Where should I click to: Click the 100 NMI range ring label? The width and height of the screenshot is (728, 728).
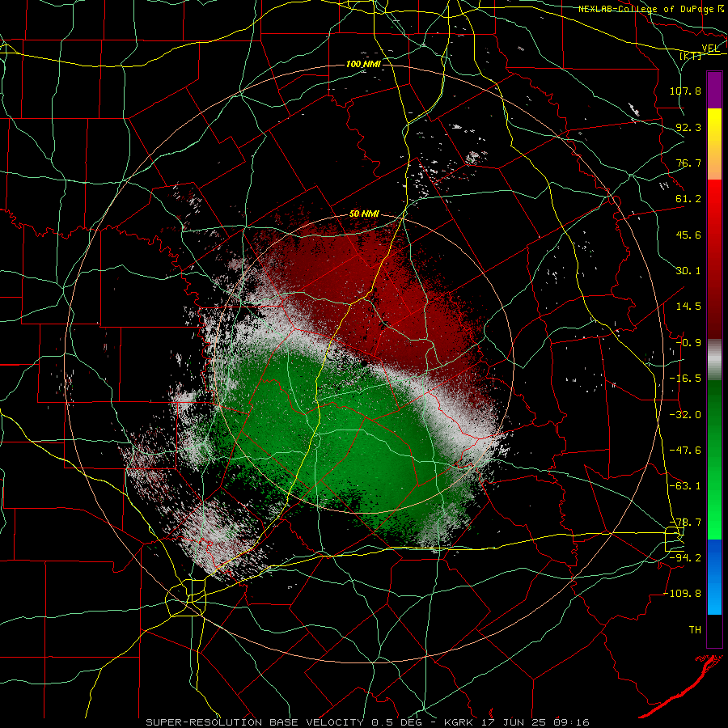click(x=363, y=64)
